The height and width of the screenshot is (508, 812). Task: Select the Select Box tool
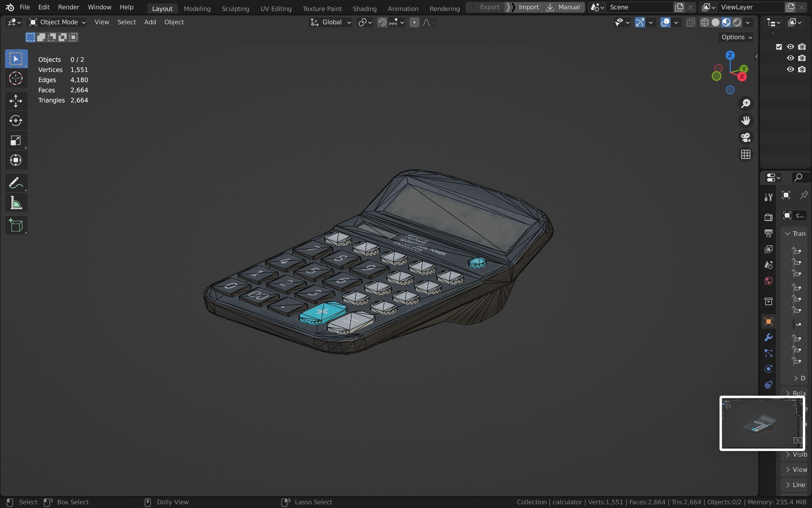(16, 59)
